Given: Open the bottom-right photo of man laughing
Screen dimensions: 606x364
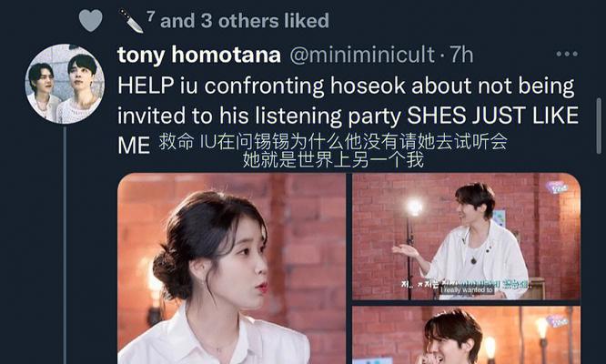Looking at the screenshot, I should tap(467, 335).
